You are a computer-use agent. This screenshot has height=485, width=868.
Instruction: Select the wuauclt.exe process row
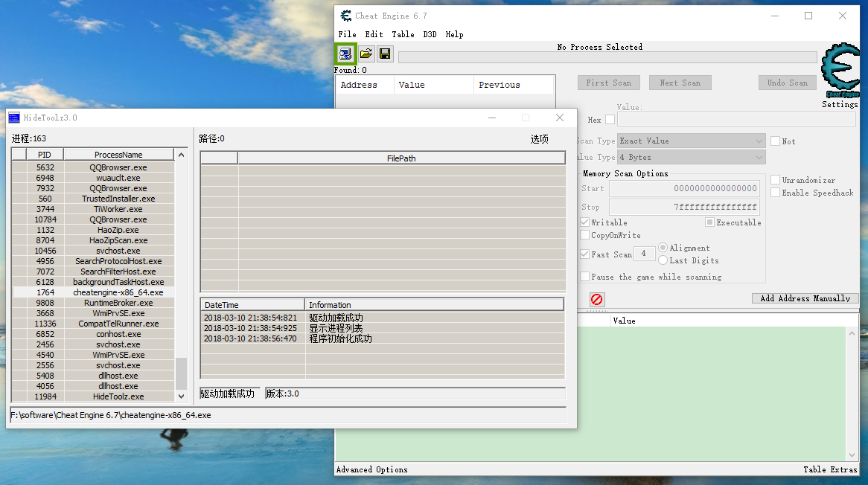pyautogui.click(x=93, y=178)
